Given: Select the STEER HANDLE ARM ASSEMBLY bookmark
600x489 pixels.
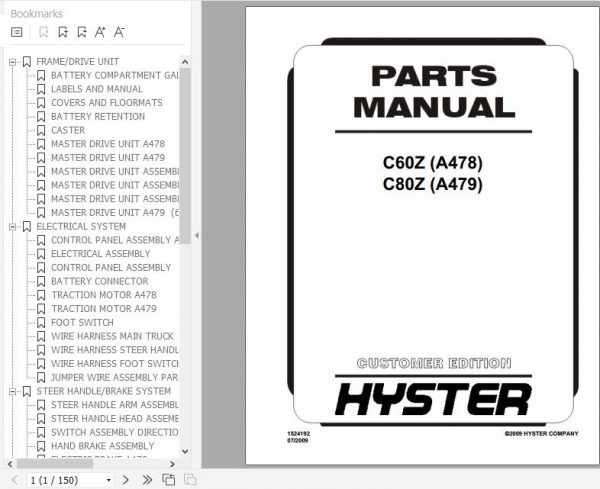Looking at the screenshot, I should coord(115,405).
